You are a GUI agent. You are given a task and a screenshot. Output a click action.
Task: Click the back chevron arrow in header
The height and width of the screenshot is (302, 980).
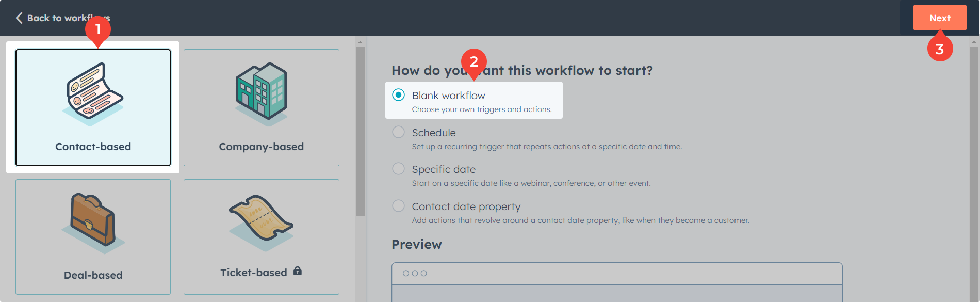point(19,18)
